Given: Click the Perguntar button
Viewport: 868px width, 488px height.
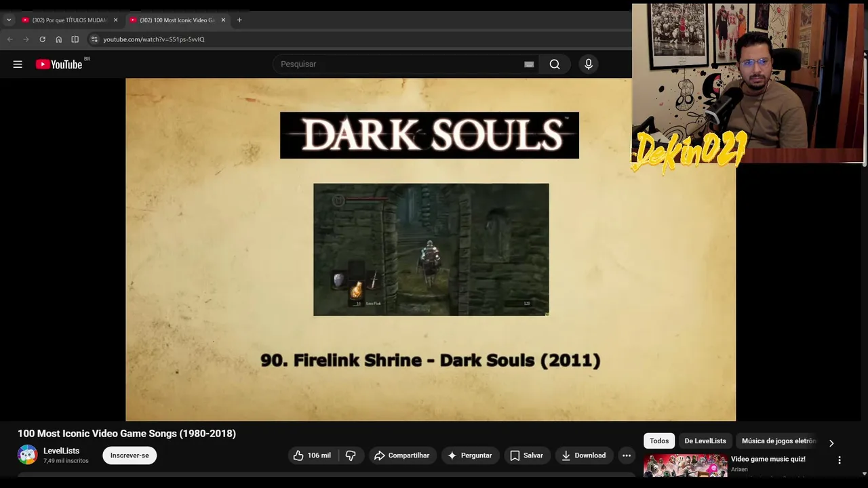Looking at the screenshot, I should coord(470,455).
